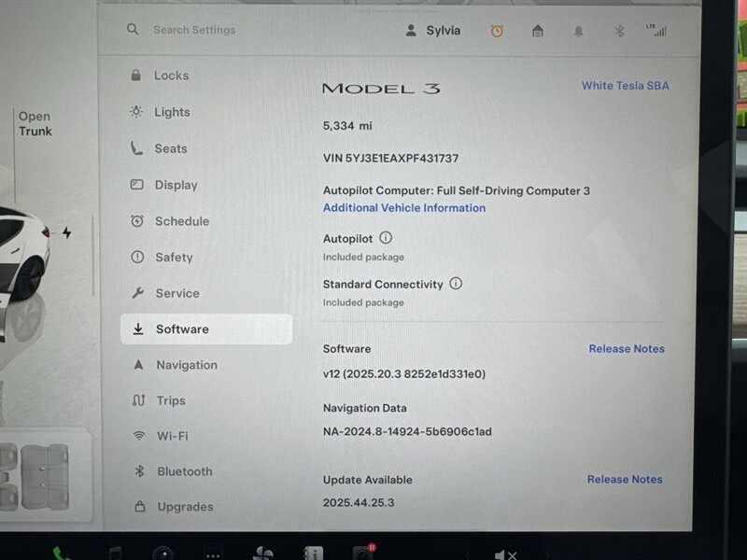The width and height of the screenshot is (747, 560).
Task: Show info about Standard Connectivity
Action: point(456,284)
